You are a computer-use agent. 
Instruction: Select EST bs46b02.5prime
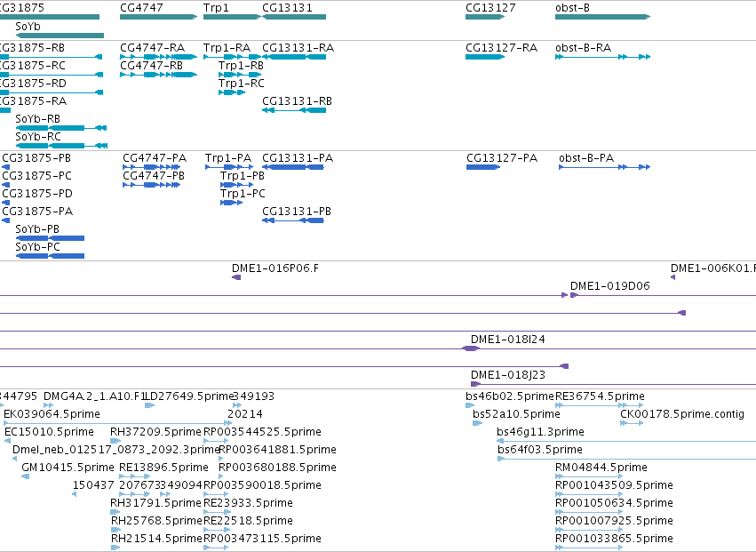coord(470,405)
